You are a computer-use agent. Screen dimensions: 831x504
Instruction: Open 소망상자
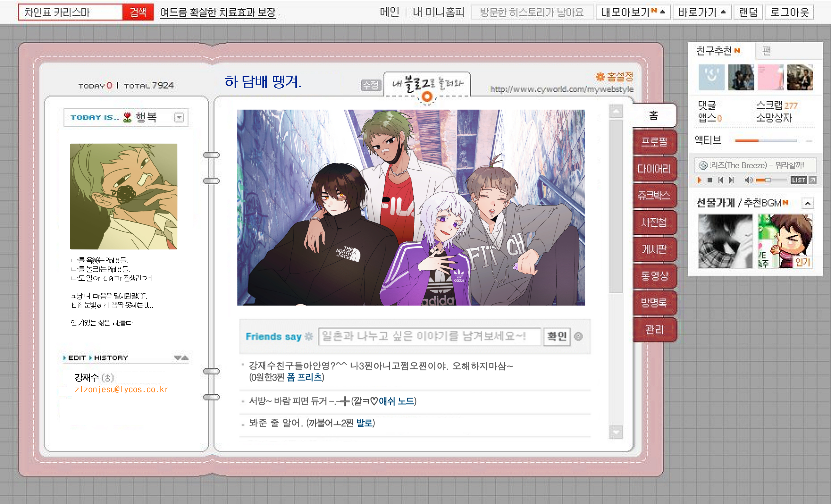(774, 118)
